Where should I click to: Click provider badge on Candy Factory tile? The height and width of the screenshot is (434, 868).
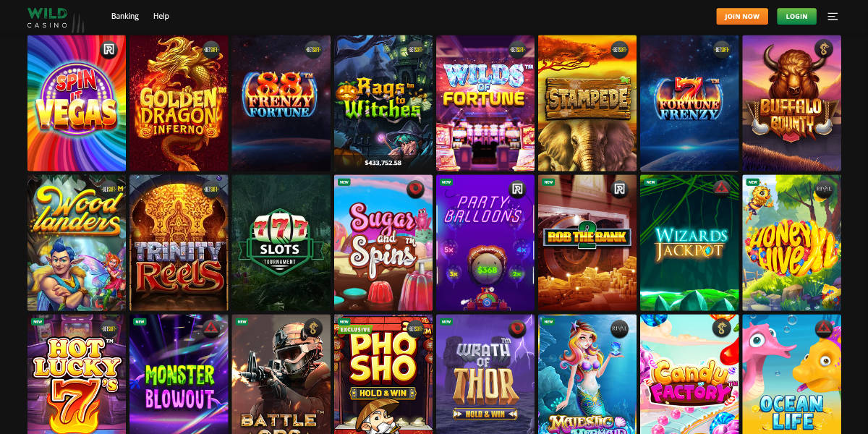[722, 328]
